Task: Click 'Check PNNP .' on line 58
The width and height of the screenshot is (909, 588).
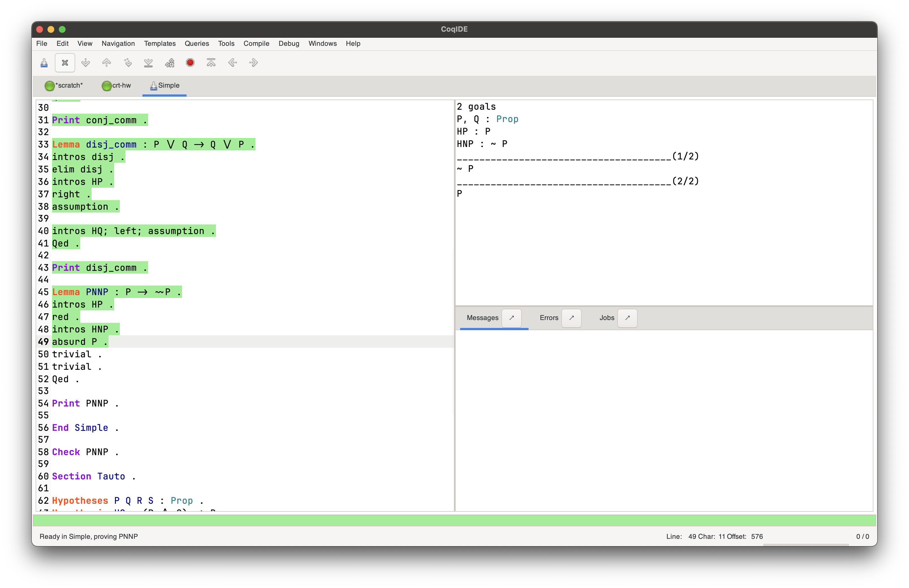Action: pos(85,452)
